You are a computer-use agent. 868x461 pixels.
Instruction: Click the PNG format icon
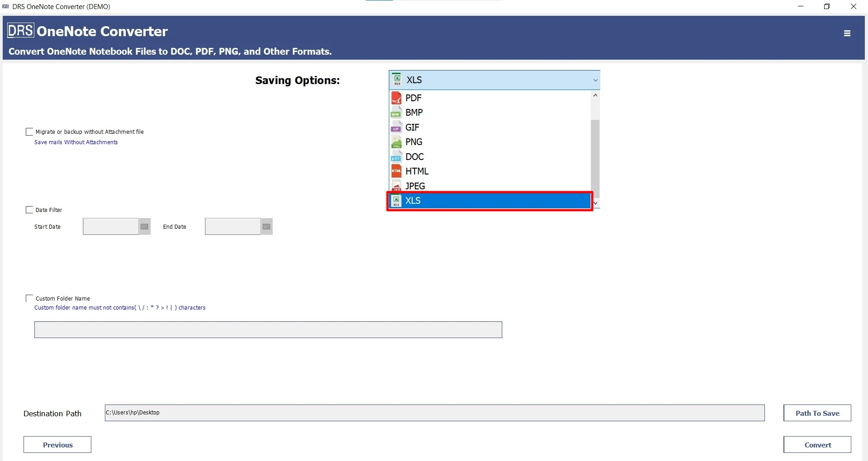[x=396, y=142]
